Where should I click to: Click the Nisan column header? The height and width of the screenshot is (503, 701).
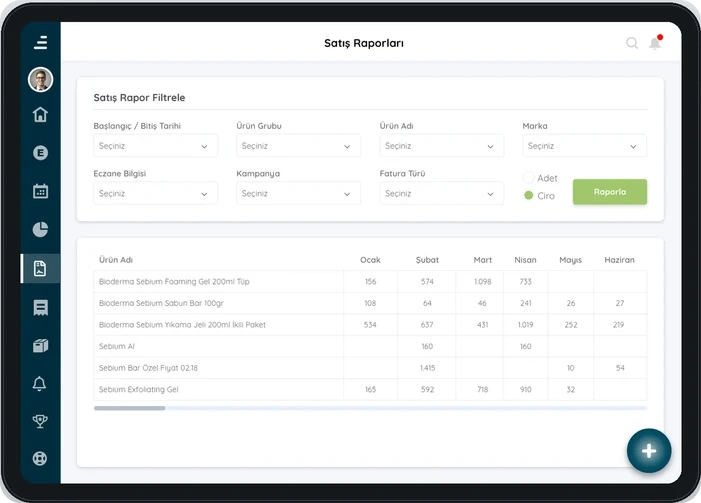click(525, 260)
